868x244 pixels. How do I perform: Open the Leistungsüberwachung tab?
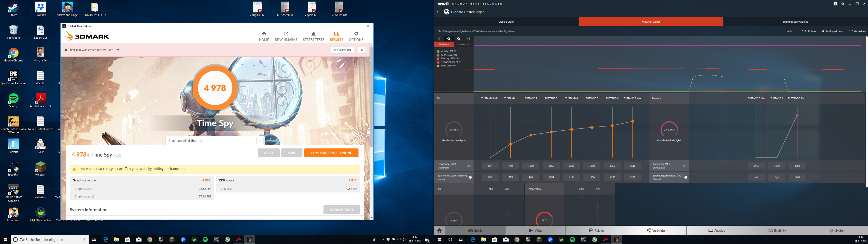coord(795,22)
